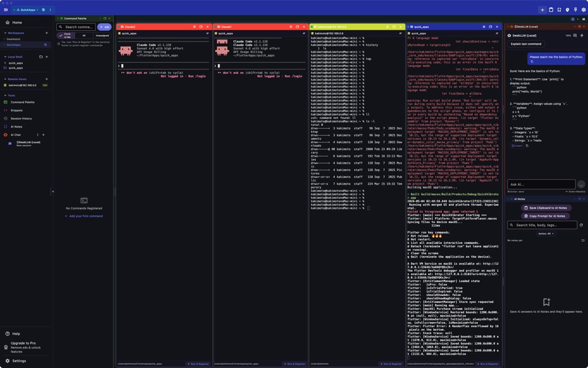Collapse the Tools section
Screen dimensions: 588x368
pos(5,95)
